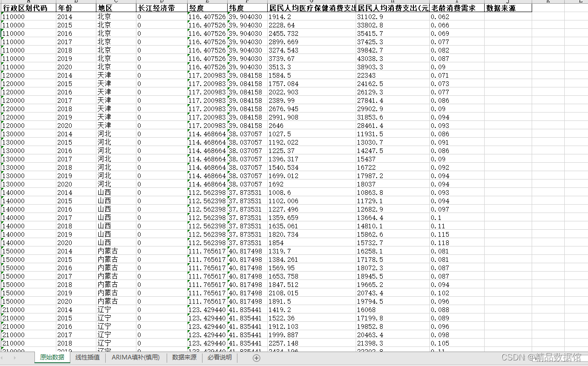This screenshot has width=588, height=366.
Task: Click the cell with value 43038.3
Action: pyautogui.click(x=392, y=59)
